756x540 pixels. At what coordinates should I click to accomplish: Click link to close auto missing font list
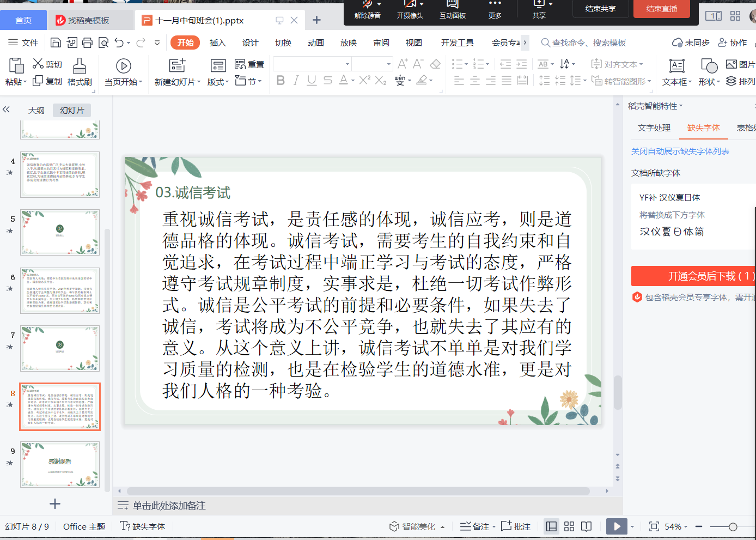680,151
